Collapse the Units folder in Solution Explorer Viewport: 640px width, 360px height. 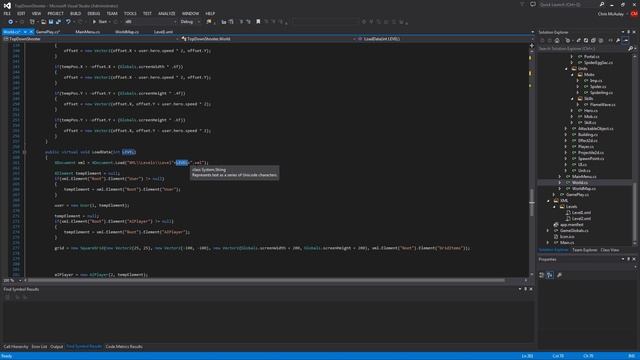pos(567,69)
